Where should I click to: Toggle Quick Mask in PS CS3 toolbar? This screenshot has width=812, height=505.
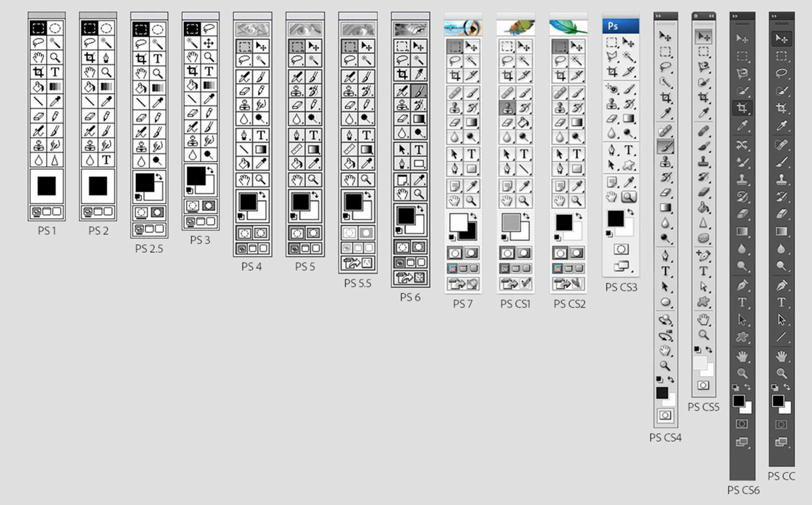click(621, 249)
